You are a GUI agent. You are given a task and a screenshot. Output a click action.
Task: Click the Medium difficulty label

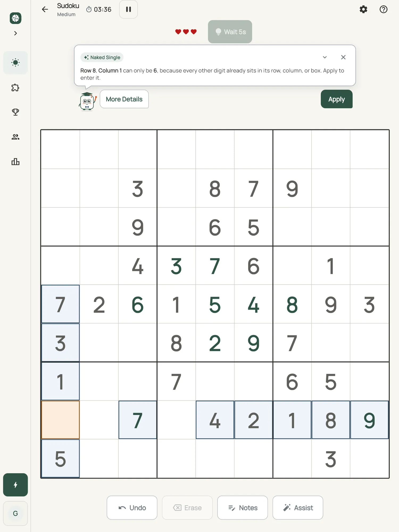coord(66,14)
